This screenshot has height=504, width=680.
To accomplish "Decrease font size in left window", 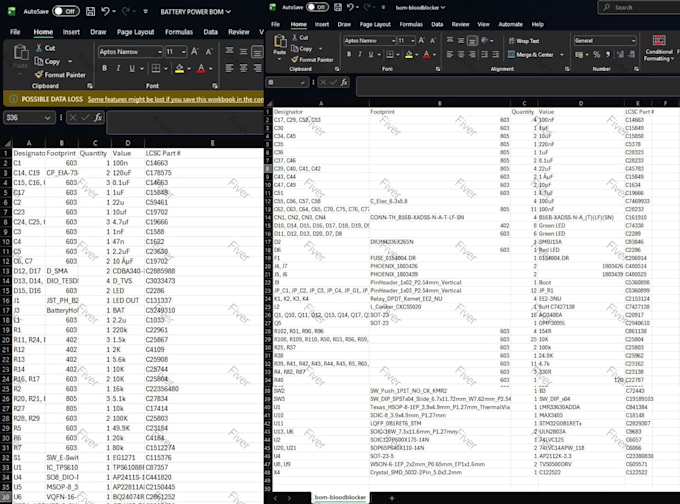I will point(209,52).
